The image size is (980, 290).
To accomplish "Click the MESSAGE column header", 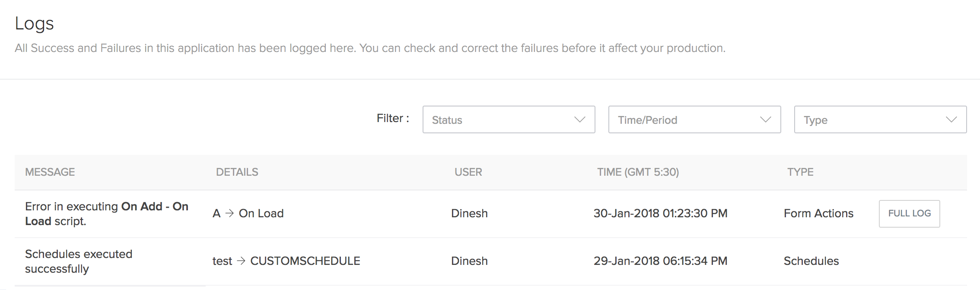I will pyautogui.click(x=50, y=172).
